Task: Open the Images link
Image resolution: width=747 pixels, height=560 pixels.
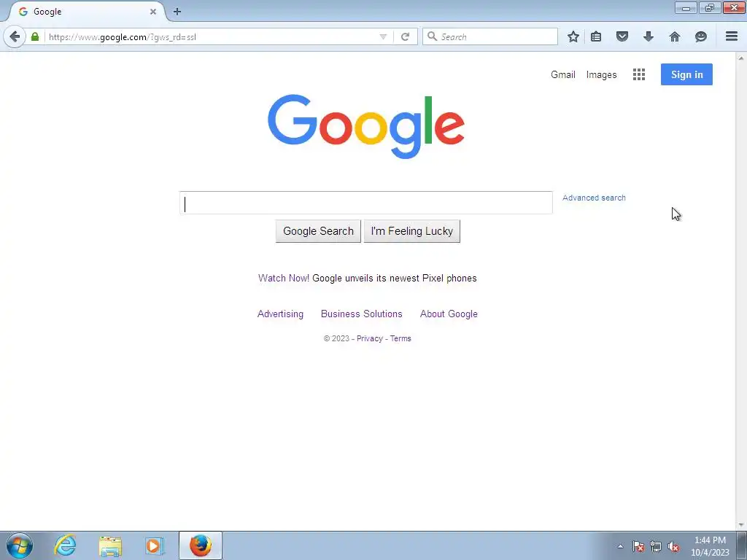Action: pyautogui.click(x=601, y=75)
